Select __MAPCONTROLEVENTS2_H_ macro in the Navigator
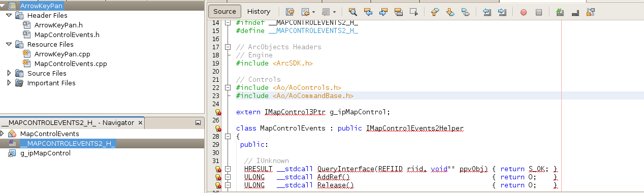The width and height of the screenshot is (644, 193). [68, 143]
